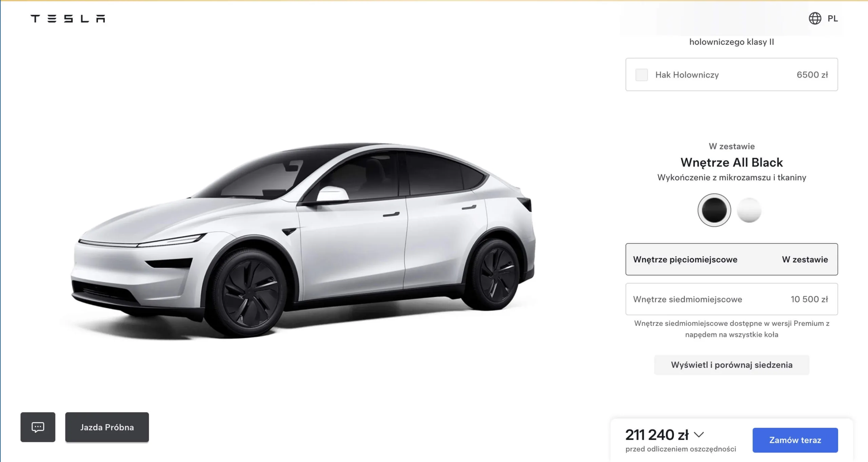Viewport: 868px width, 462px height.
Task: Click the przed odliczeniem oszczędności text
Action: [x=681, y=449]
